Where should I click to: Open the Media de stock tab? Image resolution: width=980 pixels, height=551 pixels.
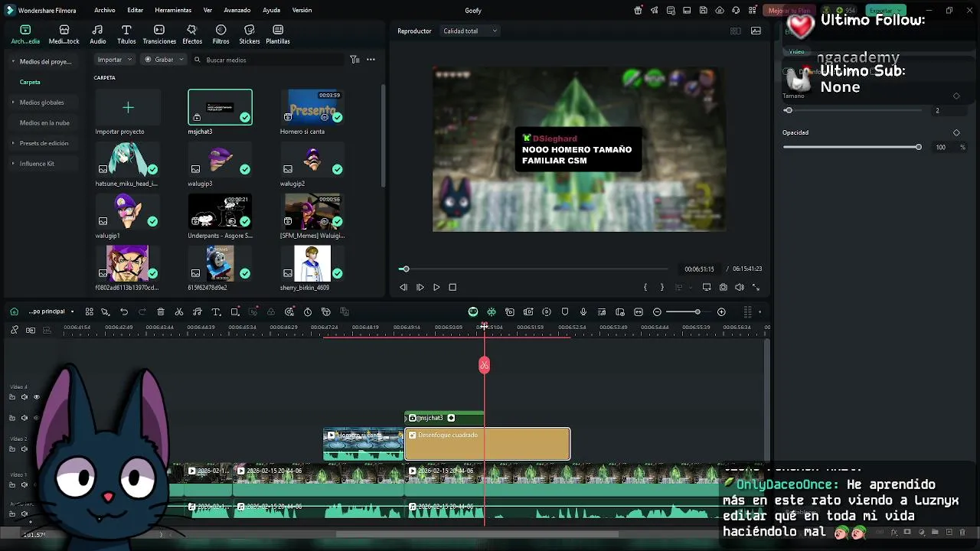[64, 34]
